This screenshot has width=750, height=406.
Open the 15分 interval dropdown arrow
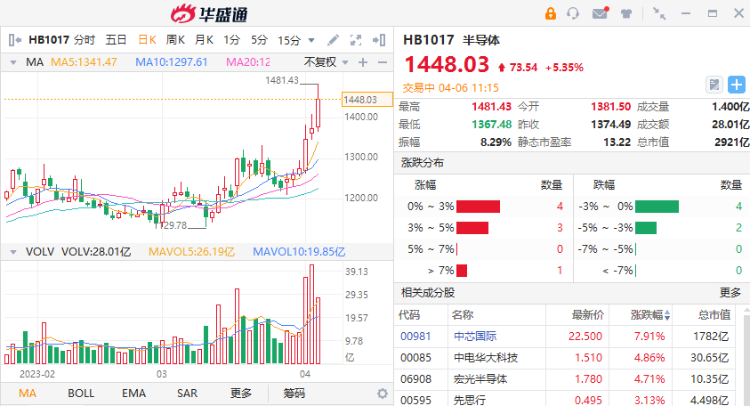click(x=311, y=40)
